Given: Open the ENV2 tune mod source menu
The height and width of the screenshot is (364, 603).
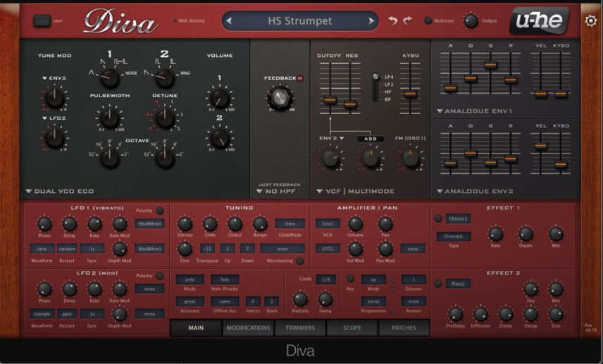Looking at the screenshot, I should 54,78.
